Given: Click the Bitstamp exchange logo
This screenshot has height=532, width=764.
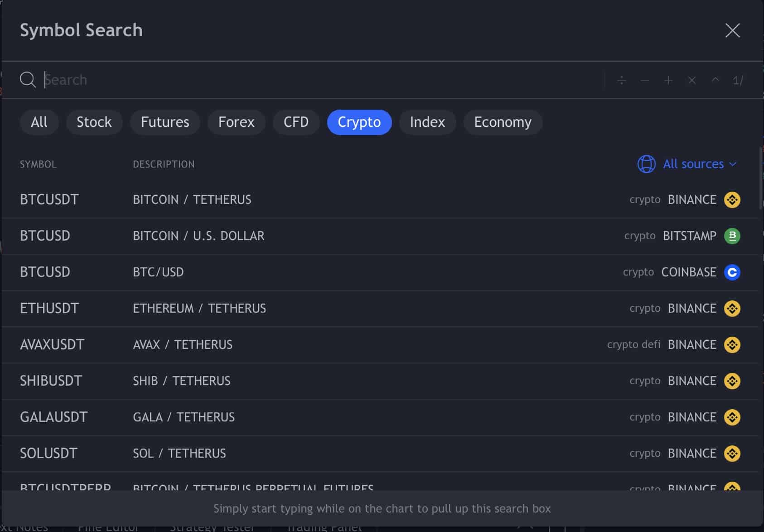Looking at the screenshot, I should tap(732, 236).
